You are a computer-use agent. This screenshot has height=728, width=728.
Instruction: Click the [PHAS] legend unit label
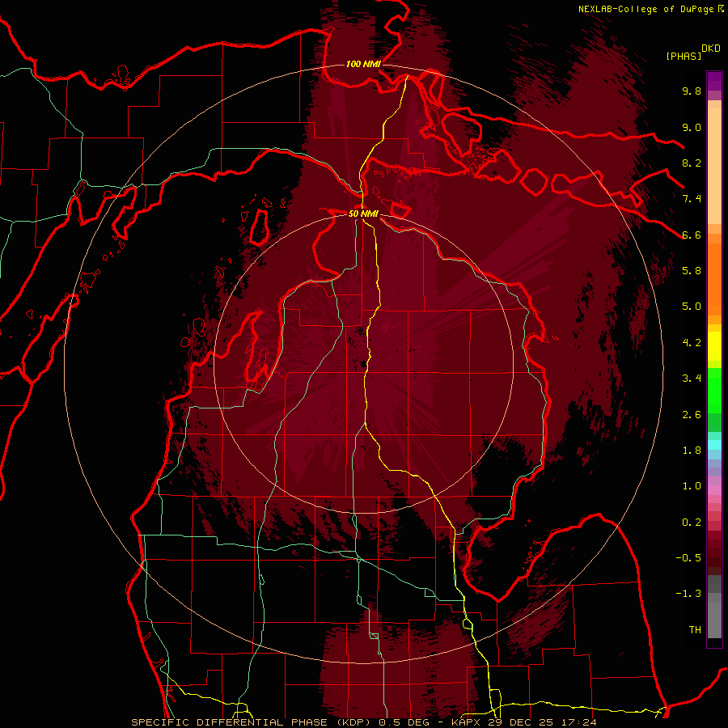[x=684, y=56]
